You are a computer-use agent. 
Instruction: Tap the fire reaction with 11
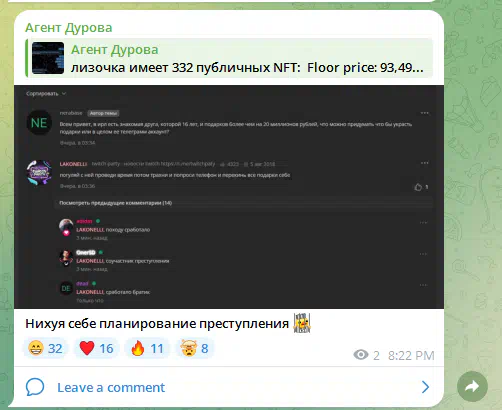[147, 348]
